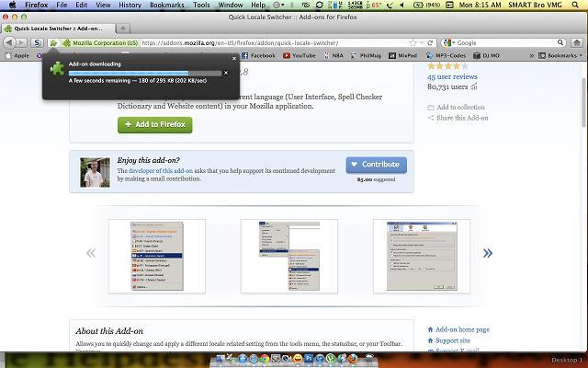Click the Google search input field

tap(505, 43)
